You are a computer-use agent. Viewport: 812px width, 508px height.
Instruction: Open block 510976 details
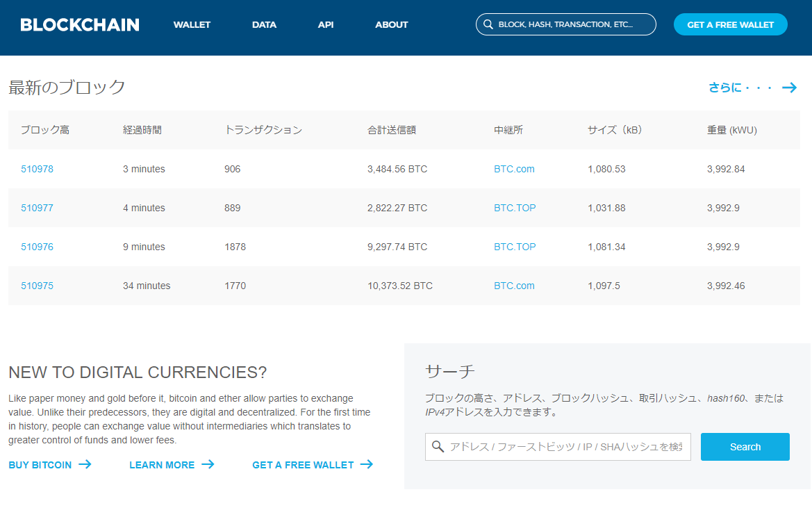pos(37,247)
